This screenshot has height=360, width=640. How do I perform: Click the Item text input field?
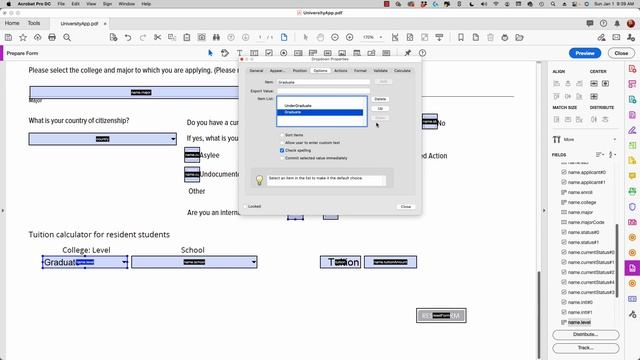coord(323,82)
